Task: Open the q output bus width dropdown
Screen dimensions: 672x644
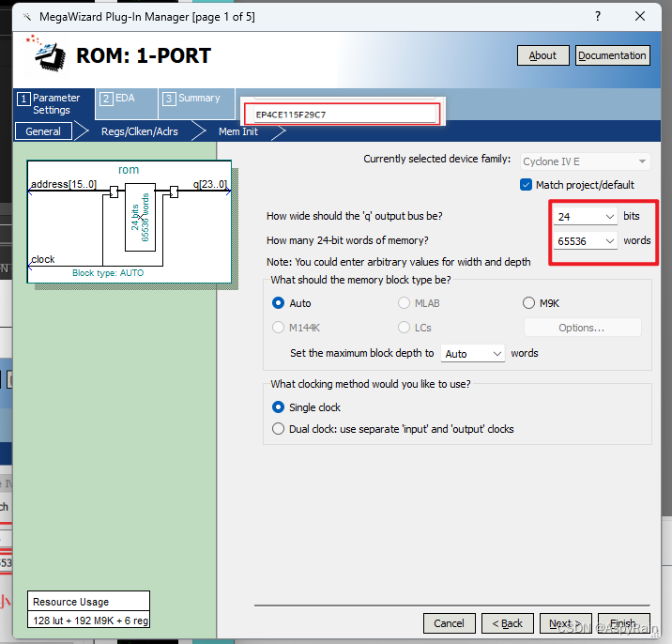Action: pyautogui.click(x=585, y=217)
